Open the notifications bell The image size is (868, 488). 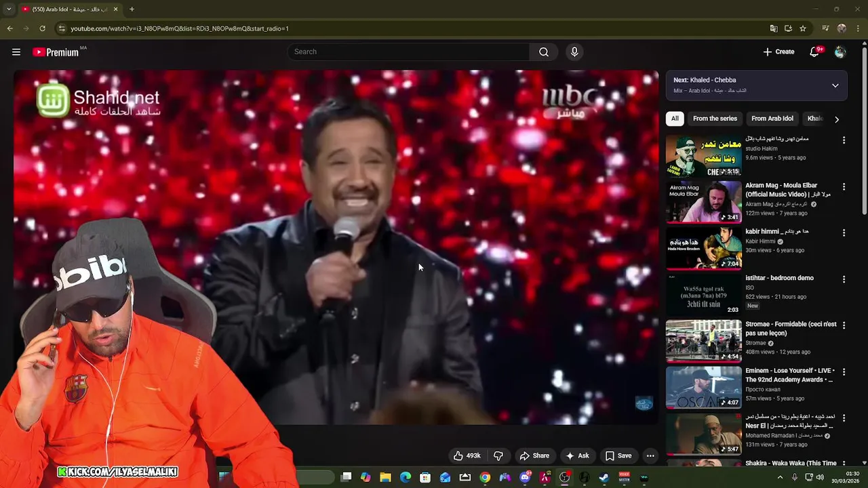point(815,52)
